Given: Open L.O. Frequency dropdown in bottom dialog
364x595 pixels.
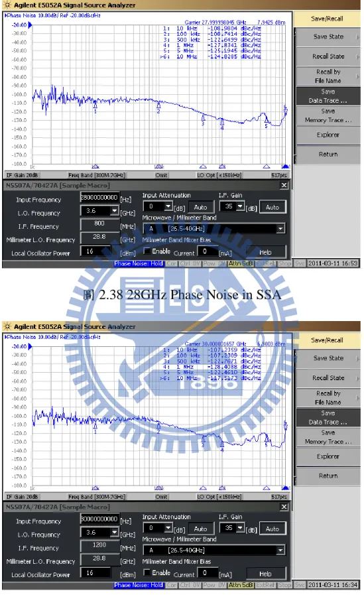Looking at the screenshot, I should (x=115, y=533).
